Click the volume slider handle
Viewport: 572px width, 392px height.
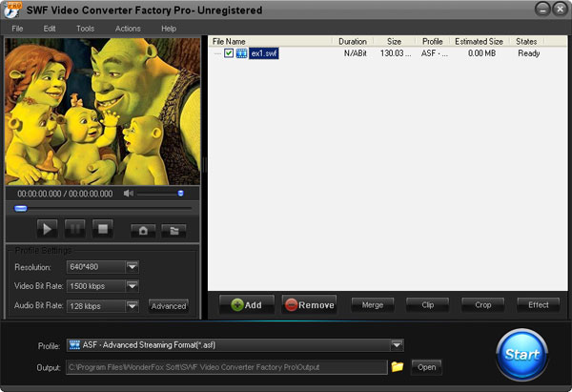[180, 193]
